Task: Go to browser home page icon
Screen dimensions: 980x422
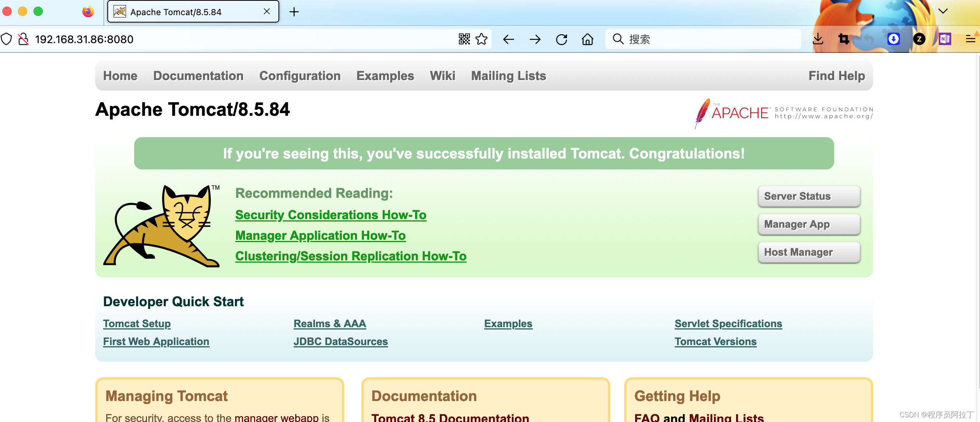Action: coord(587,39)
